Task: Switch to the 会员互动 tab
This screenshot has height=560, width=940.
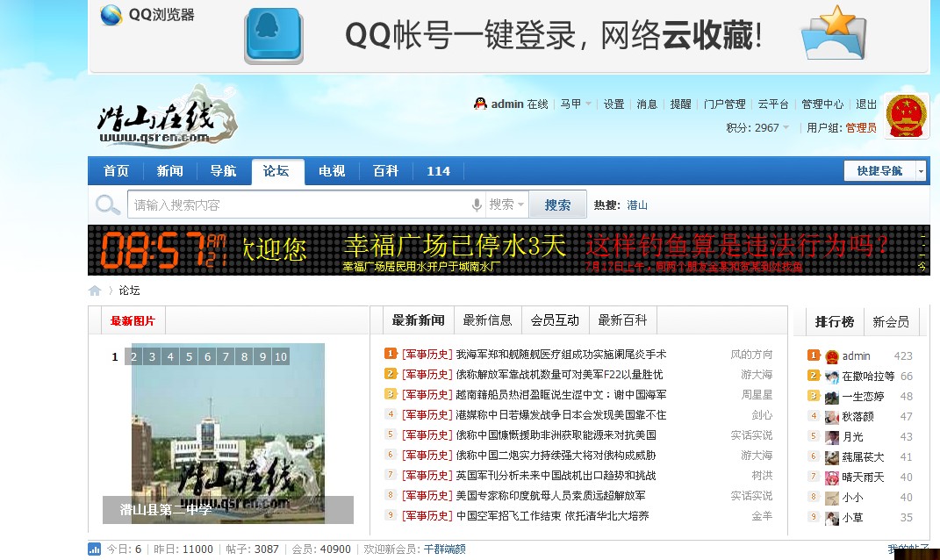Action: tap(555, 320)
